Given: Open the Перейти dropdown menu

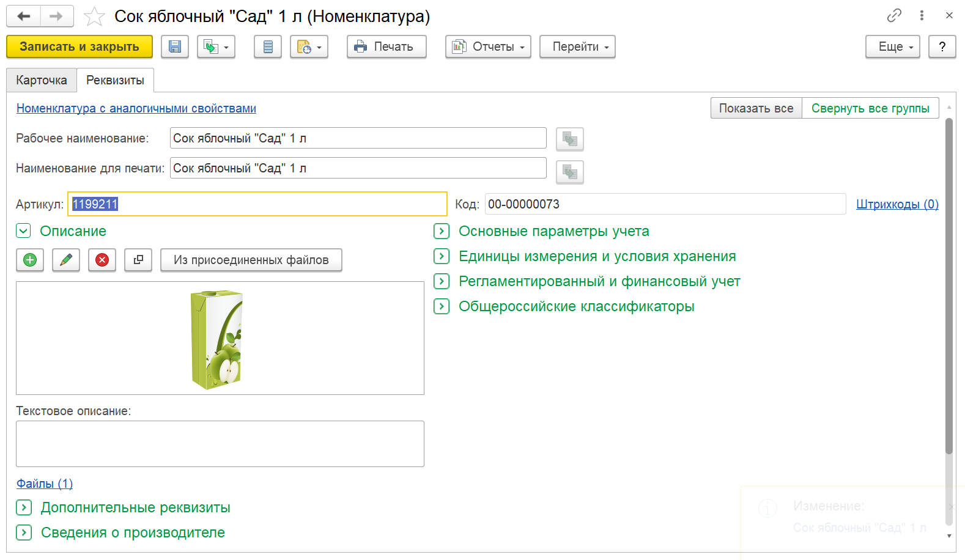Looking at the screenshot, I should coord(577,47).
